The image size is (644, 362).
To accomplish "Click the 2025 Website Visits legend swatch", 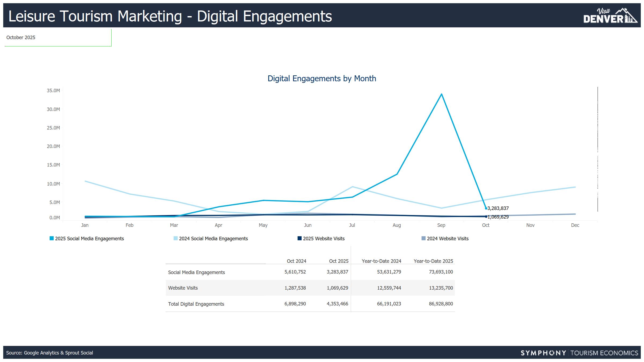I will pyautogui.click(x=300, y=238).
